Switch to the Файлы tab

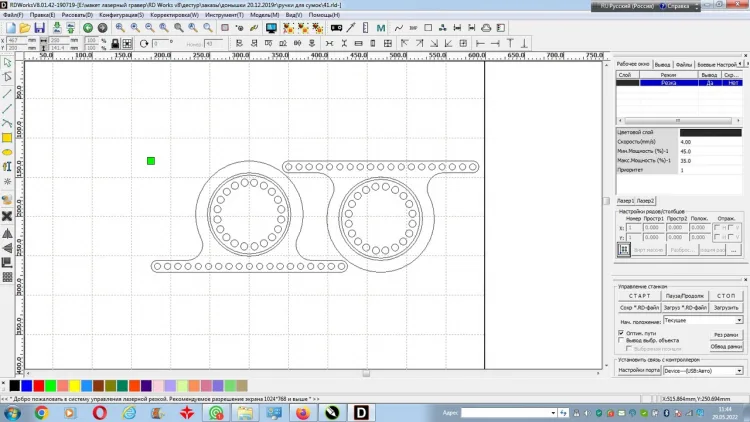[x=684, y=65]
